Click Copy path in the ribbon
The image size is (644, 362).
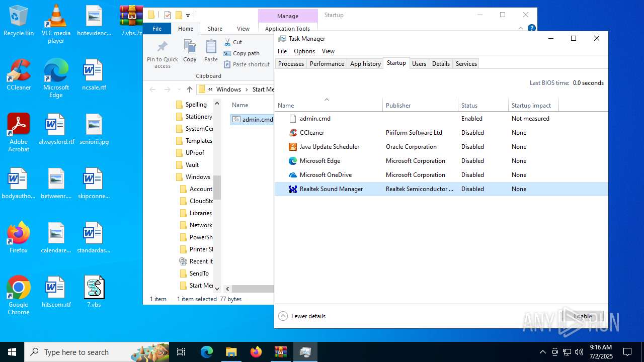[242, 53]
